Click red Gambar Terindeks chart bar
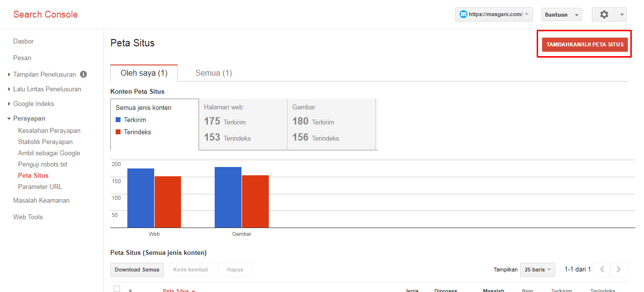The width and height of the screenshot is (644, 292). (255, 201)
